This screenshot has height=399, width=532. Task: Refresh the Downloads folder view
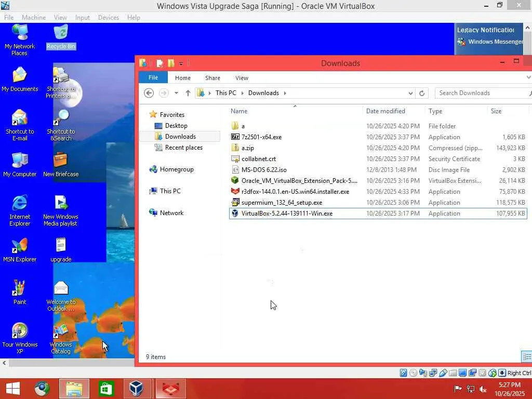(422, 93)
